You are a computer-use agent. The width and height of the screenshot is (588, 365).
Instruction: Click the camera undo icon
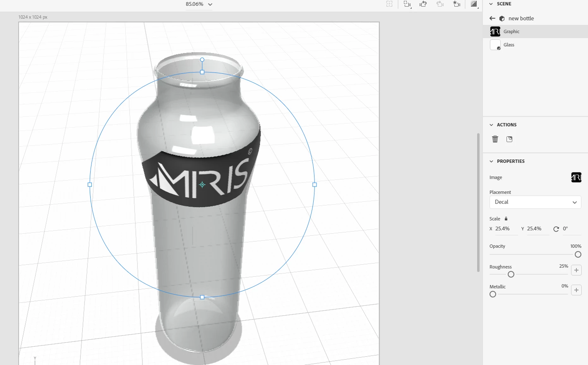(423, 4)
